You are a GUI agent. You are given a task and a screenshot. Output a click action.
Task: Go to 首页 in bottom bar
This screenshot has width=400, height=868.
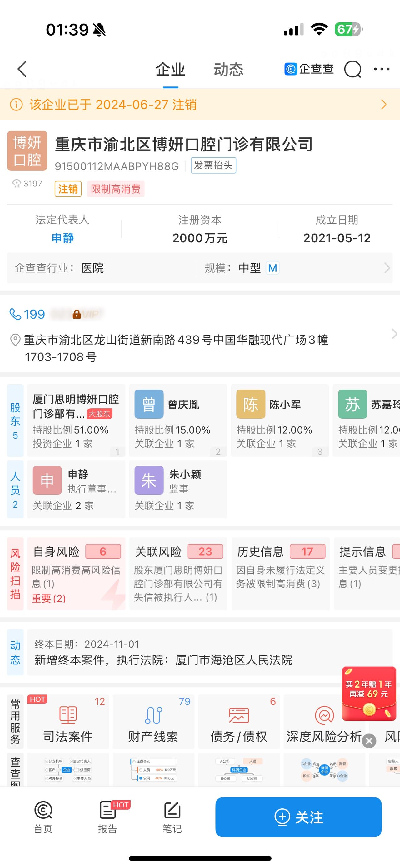click(x=43, y=817)
